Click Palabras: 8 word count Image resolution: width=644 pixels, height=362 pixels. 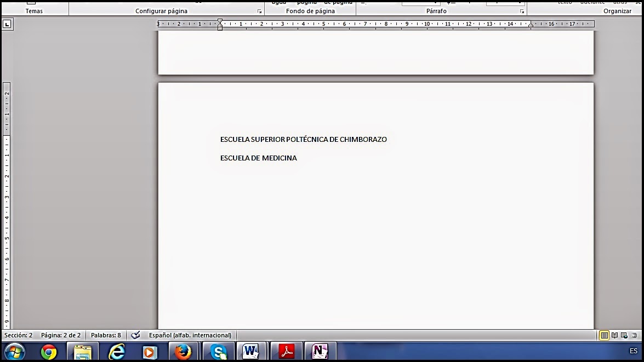pos(106,335)
